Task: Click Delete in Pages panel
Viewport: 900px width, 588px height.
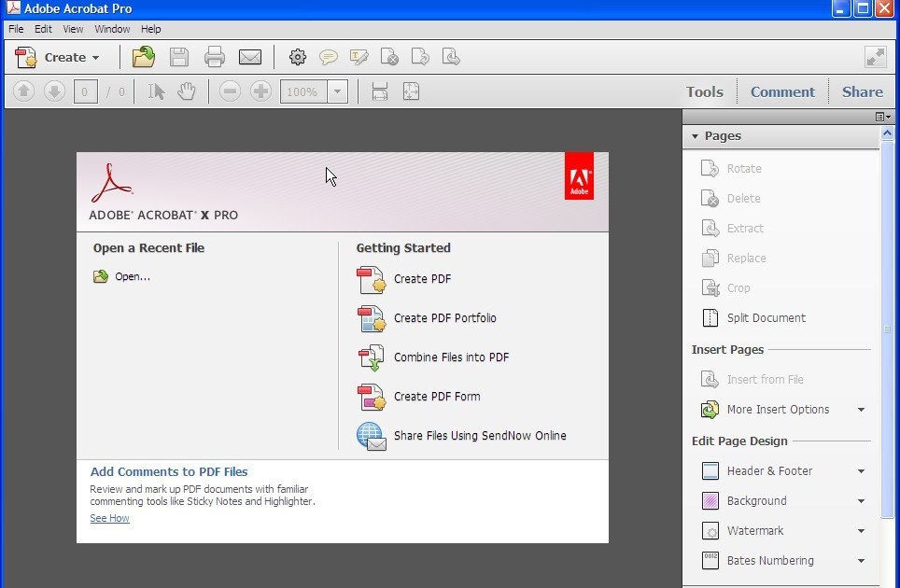Action: pyautogui.click(x=731, y=199)
